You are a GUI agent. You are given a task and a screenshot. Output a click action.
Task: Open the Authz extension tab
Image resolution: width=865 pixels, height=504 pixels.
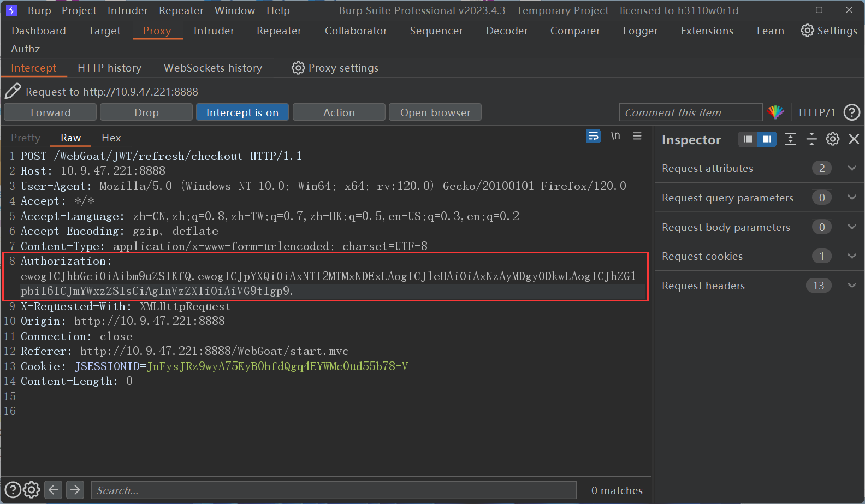(26, 49)
